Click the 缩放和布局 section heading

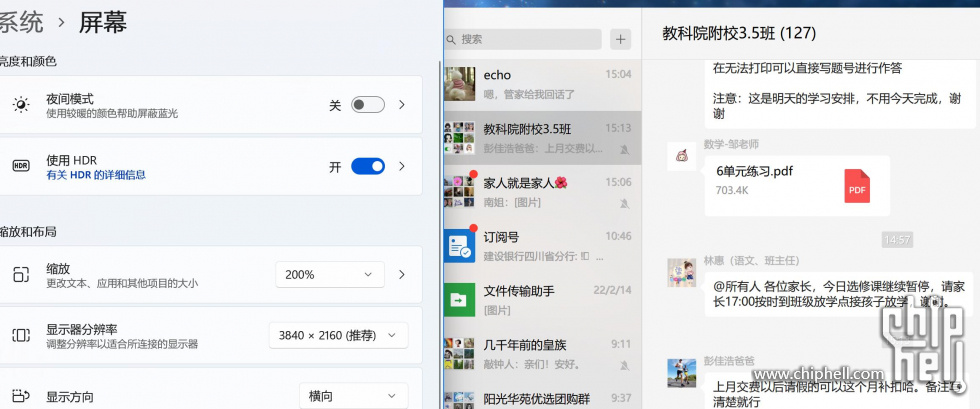[28, 231]
